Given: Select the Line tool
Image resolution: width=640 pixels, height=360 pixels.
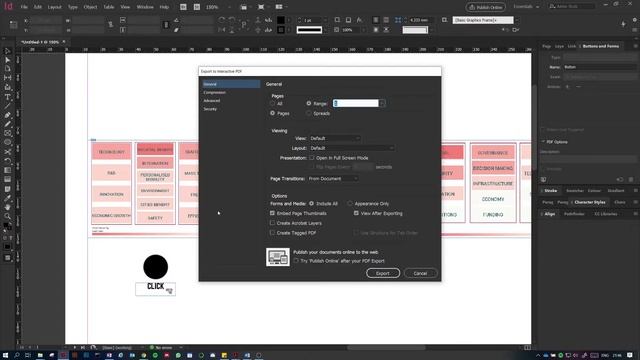Looking at the screenshot, I should 7,106.
